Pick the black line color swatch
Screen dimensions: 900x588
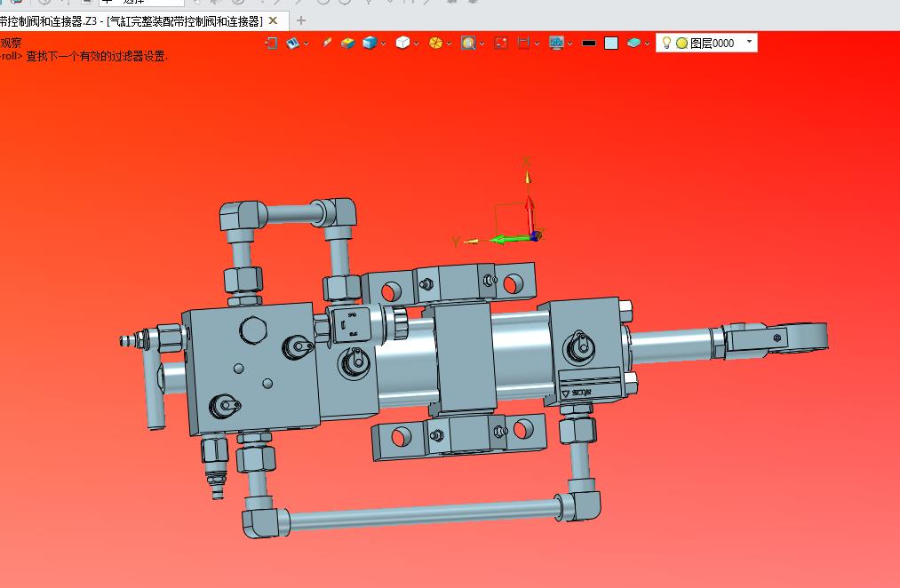589,43
